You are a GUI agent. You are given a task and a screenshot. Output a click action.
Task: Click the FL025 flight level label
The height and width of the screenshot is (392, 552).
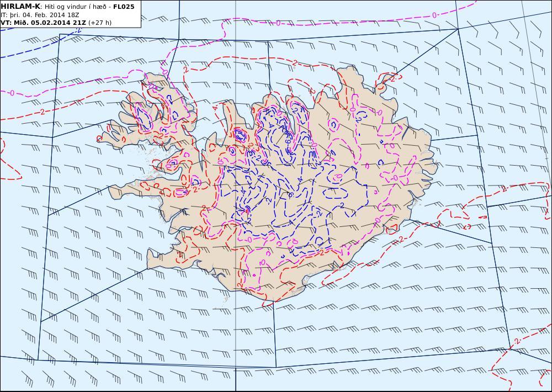[x=124, y=7]
